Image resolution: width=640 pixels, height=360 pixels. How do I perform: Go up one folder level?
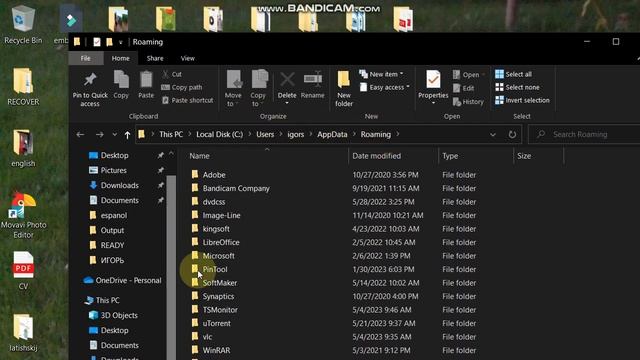[x=127, y=135]
